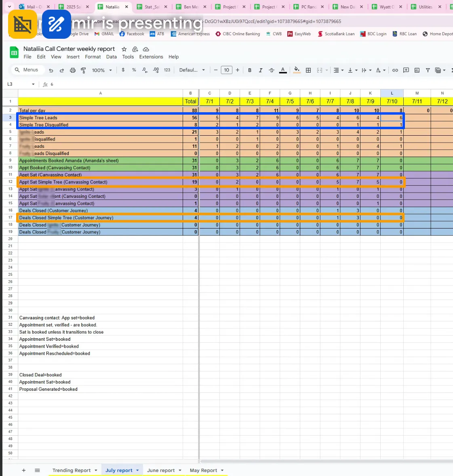Apply currency format with the dollar icon

(123, 70)
